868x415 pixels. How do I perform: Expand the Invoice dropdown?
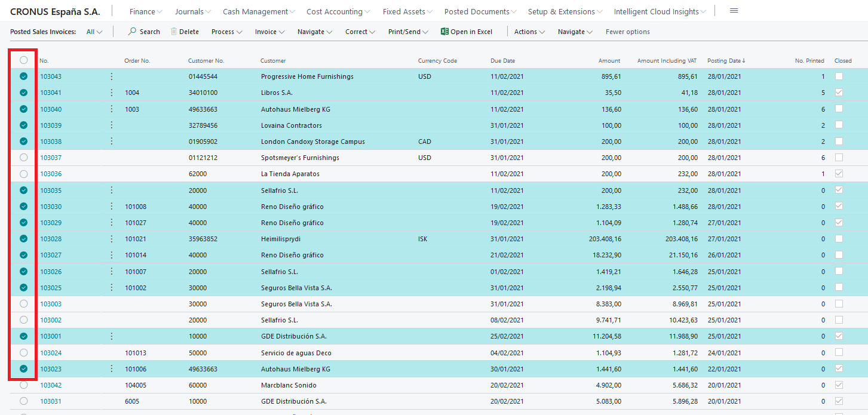[270, 32]
